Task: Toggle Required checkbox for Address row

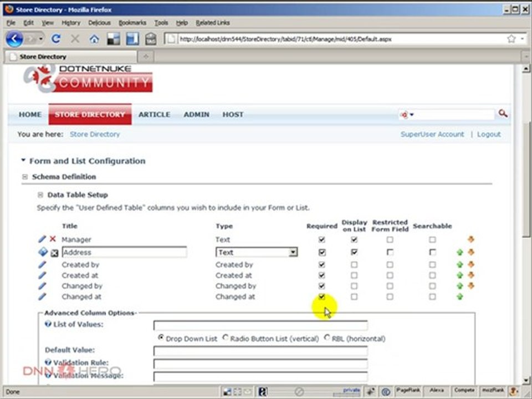Action: (x=322, y=253)
